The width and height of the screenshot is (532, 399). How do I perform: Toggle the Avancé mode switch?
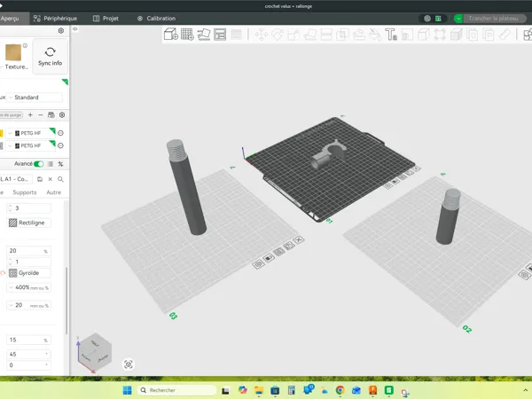point(39,164)
